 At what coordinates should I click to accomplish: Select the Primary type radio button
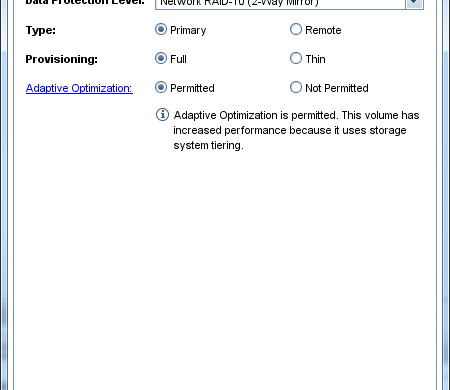point(161,29)
